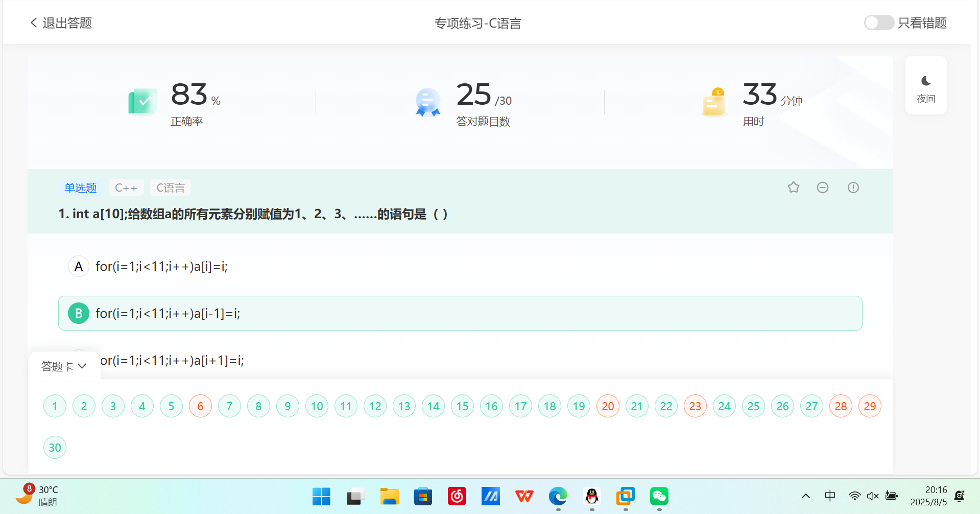Launch QQ from the taskbar
This screenshot has height=514, width=980.
[x=591, y=496]
